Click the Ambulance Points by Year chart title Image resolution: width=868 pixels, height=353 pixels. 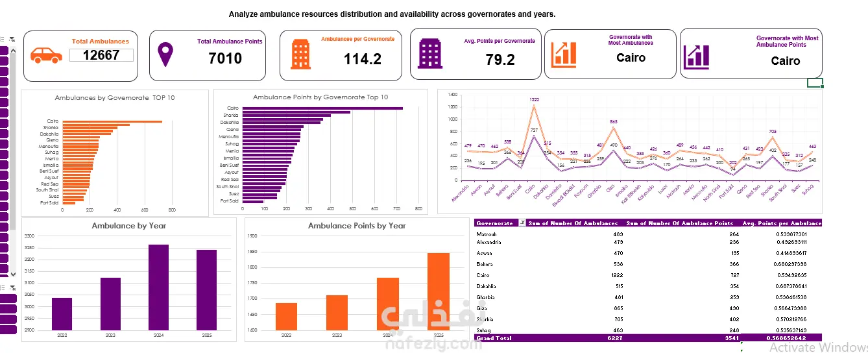(x=357, y=226)
